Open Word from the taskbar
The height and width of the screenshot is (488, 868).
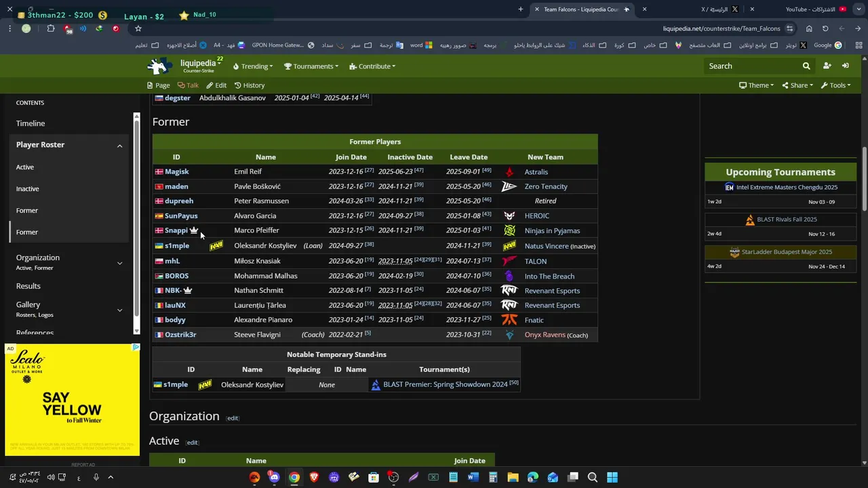pyautogui.click(x=473, y=477)
